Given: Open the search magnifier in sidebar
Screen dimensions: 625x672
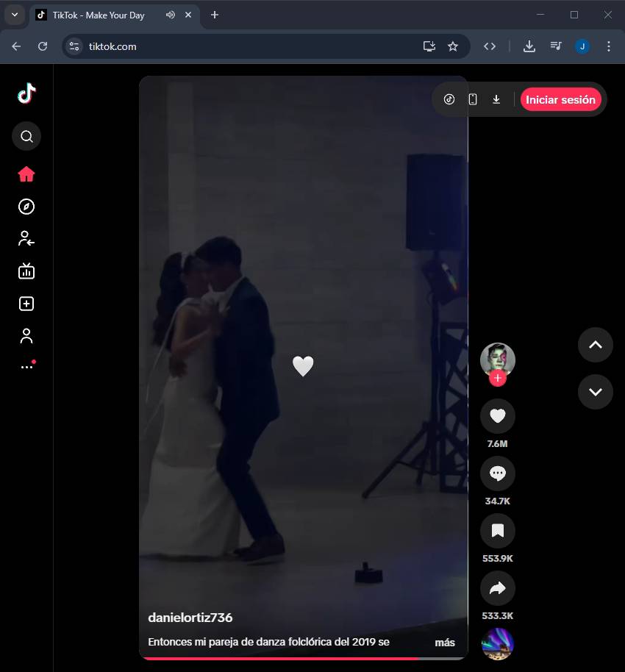Looking at the screenshot, I should [x=26, y=136].
